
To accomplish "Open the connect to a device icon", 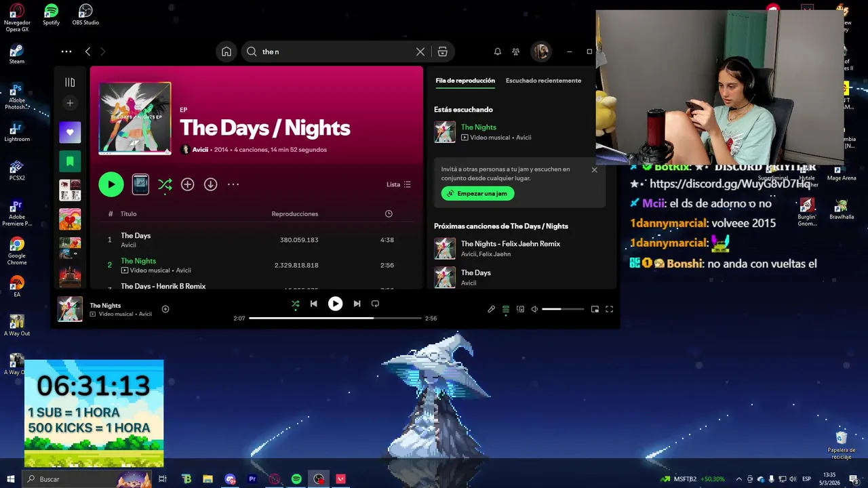I will tap(520, 309).
